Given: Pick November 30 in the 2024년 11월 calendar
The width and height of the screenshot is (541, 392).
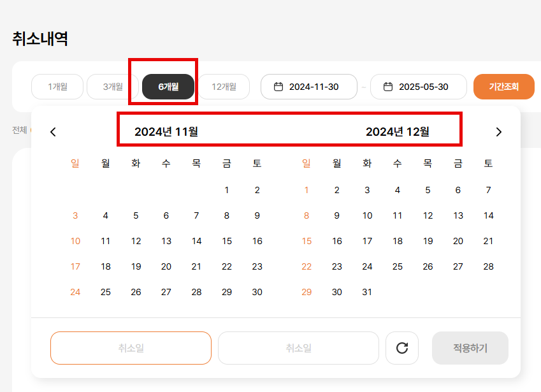Looking at the screenshot, I should click(x=257, y=292).
